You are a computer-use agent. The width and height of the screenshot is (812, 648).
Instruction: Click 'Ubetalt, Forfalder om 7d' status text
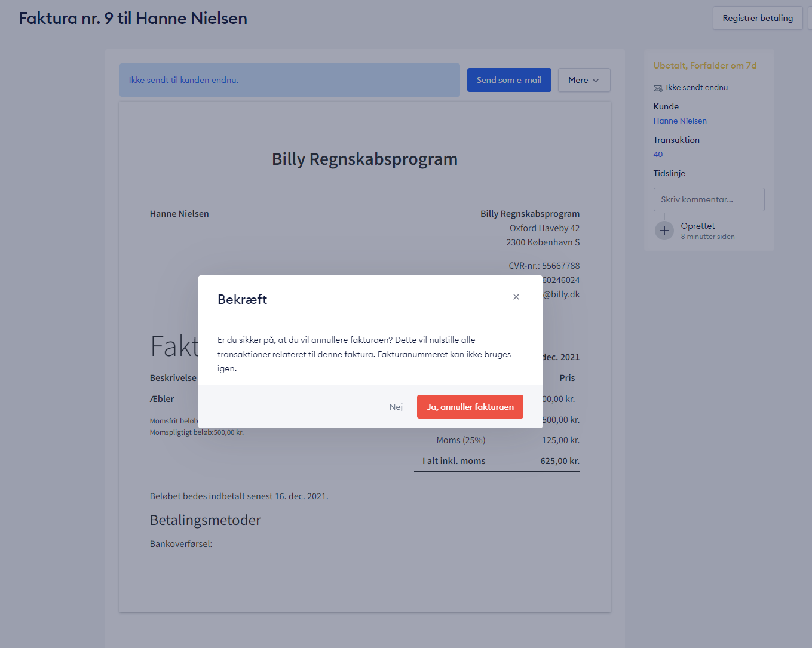coord(705,66)
